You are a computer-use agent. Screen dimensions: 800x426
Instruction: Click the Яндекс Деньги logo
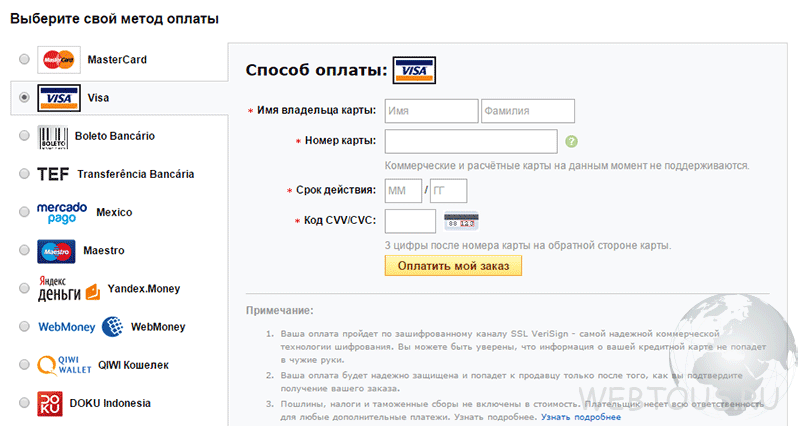coord(69,289)
